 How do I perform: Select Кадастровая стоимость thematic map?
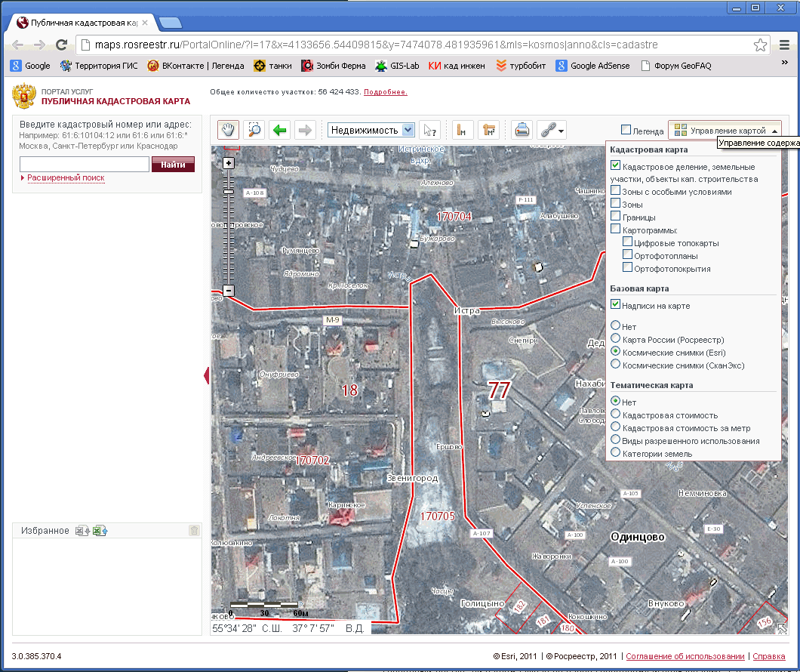pos(616,415)
